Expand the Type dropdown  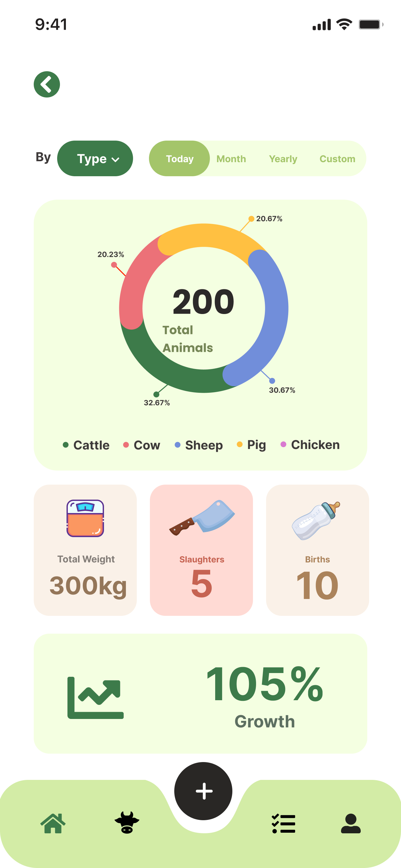(95, 158)
